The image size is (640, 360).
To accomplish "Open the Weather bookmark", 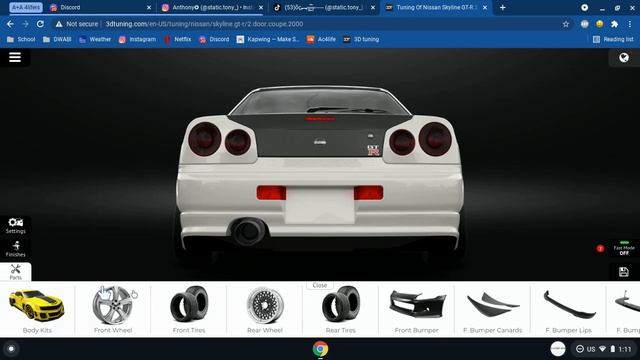I will tap(95, 39).
